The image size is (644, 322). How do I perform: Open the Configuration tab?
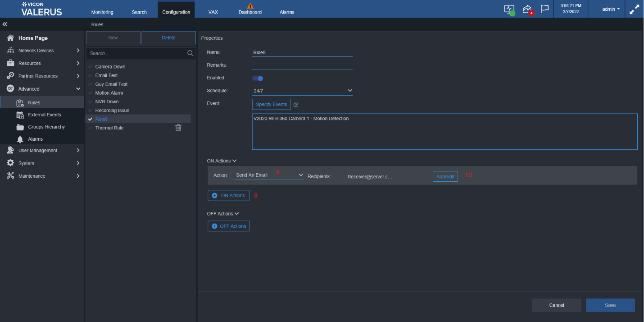tap(176, 10)
